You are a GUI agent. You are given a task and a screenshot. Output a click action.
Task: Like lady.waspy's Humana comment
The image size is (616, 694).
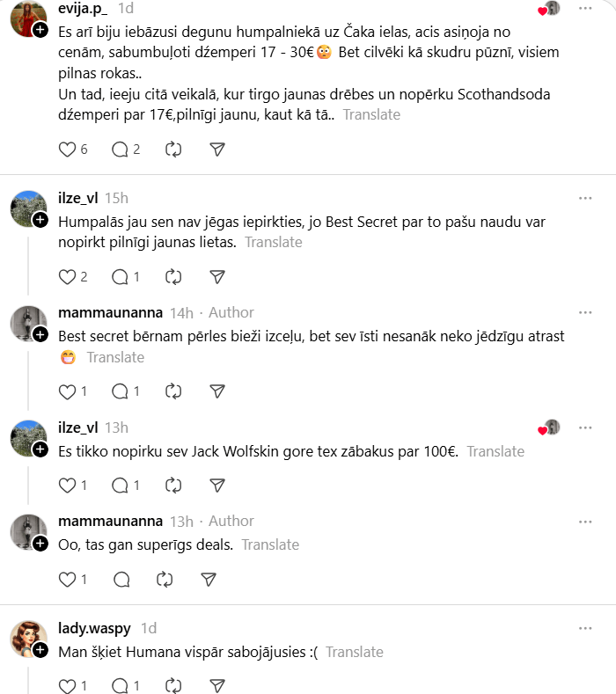[x=68, y=685]
